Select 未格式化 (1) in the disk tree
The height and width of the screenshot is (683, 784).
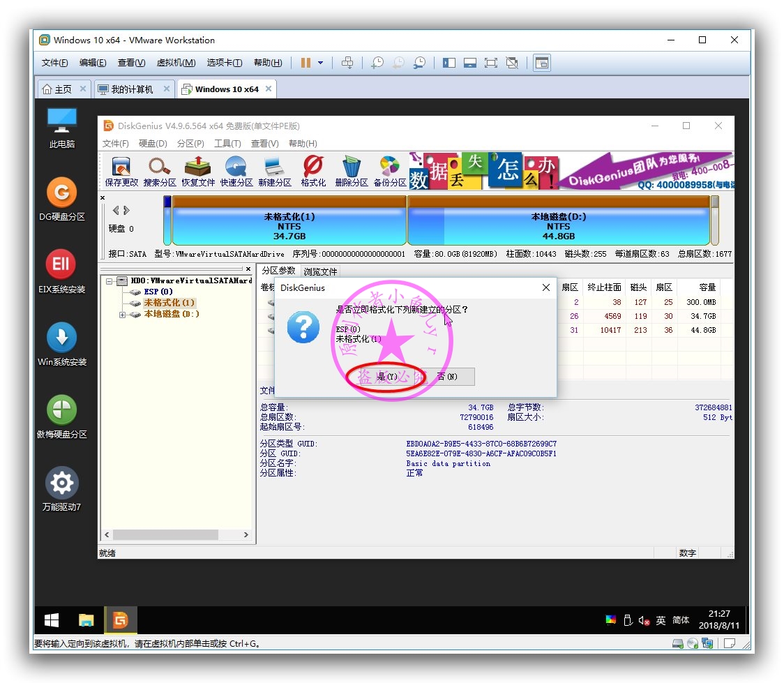click(169, 303)
